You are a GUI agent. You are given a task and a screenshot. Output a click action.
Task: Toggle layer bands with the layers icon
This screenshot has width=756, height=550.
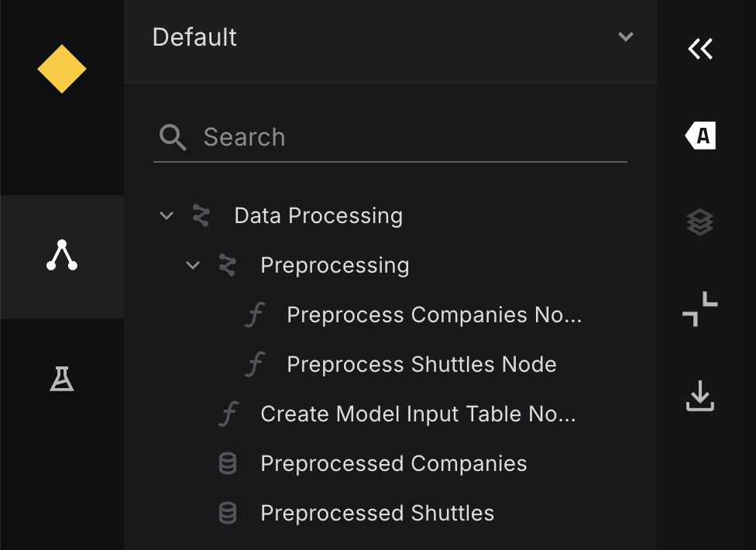click(700, 222)
